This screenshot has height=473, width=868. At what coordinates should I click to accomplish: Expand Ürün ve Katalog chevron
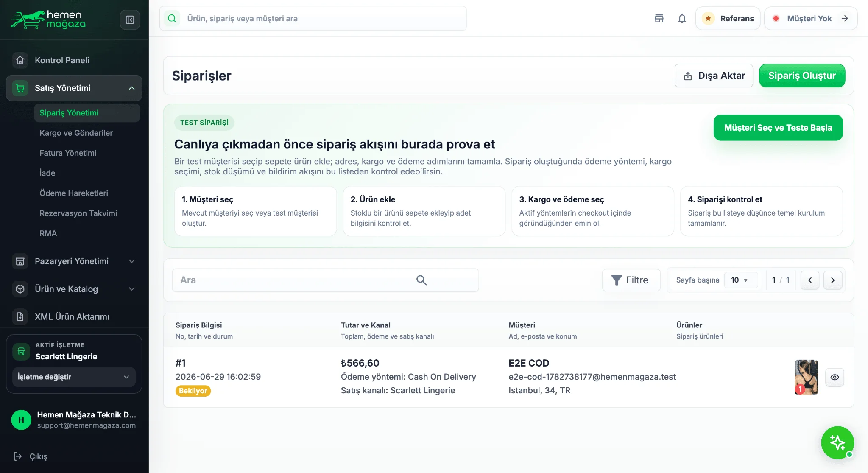point(132,289)
